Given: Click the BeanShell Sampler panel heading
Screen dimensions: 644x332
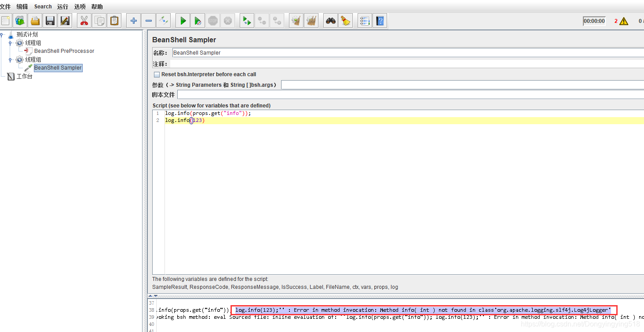Looking at the screenshot, I should click(184, 40).
